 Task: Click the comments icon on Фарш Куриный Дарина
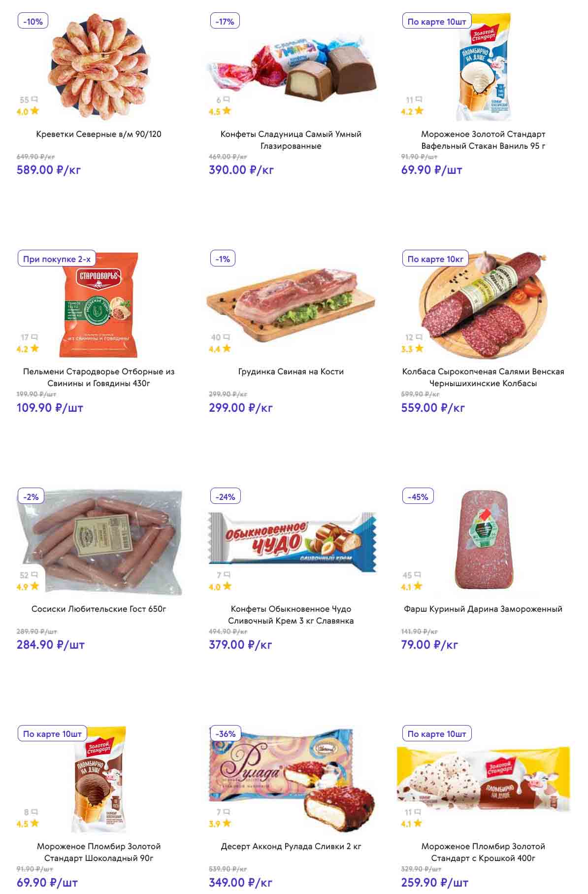pos(419,575)
